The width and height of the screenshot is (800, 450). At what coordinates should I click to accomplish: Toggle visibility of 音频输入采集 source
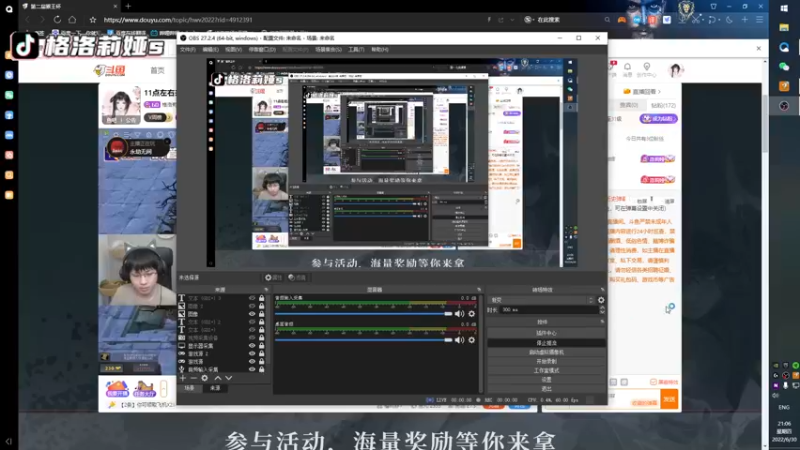pyautogui.click(x=252, y=369)
